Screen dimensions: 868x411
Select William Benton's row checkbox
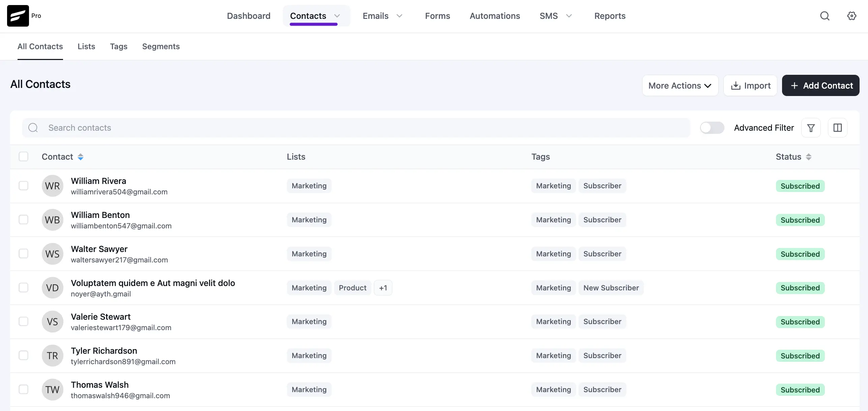pyautogui.click(x=24, y=220)
